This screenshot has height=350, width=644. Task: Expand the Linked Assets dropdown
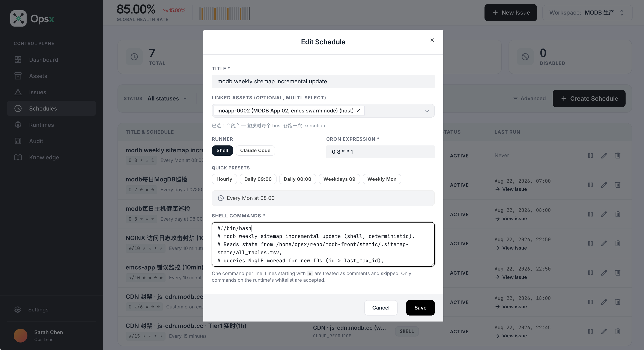tap(427, 111)
